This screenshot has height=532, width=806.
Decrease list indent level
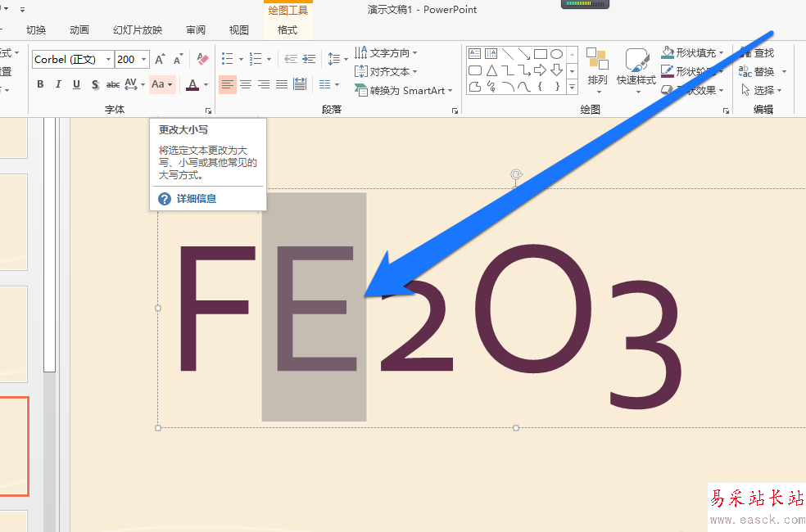pyautogui.click(x=291, y=59)
